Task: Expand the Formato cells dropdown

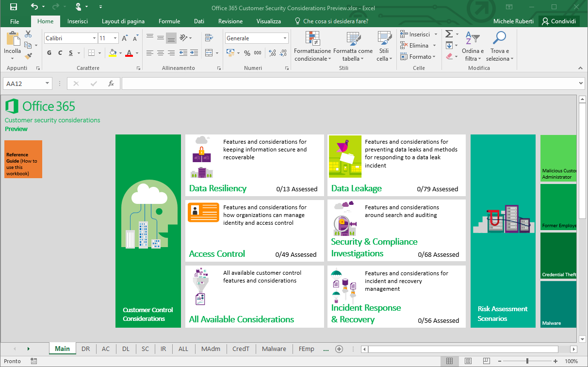Action: 434,56
